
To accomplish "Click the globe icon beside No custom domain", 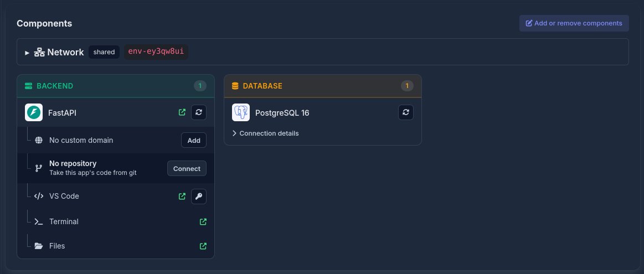I will (x=39, y=140).
